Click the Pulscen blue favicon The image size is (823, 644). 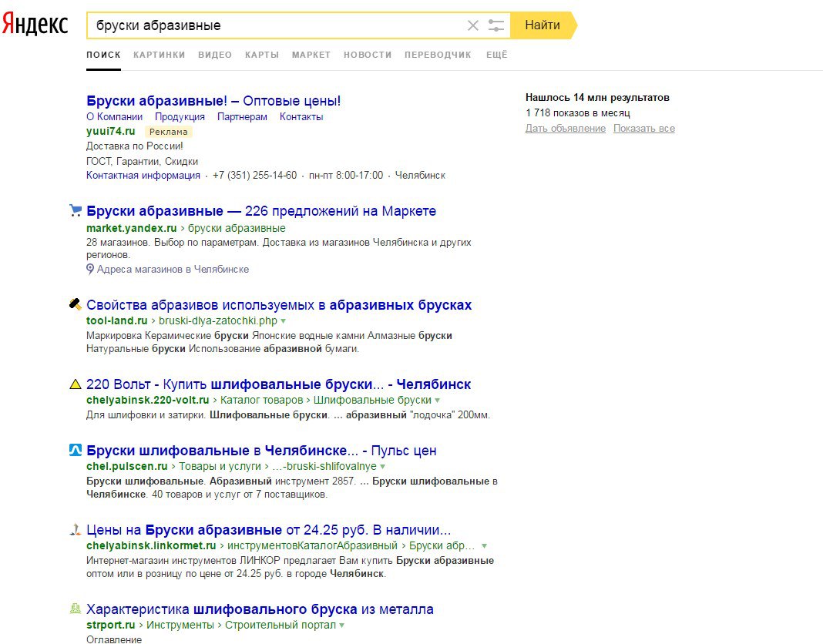(x=75, y=450)
